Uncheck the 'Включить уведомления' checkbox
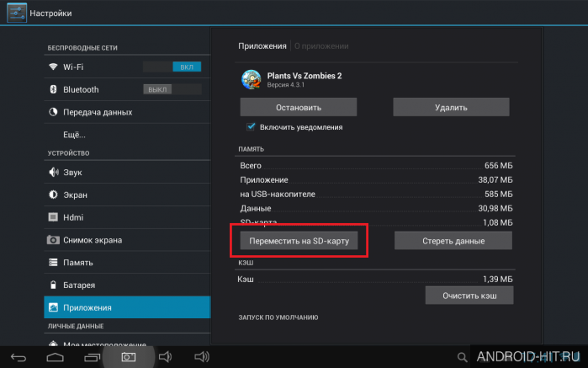This screenshot has width=588, height=368. 251,127
